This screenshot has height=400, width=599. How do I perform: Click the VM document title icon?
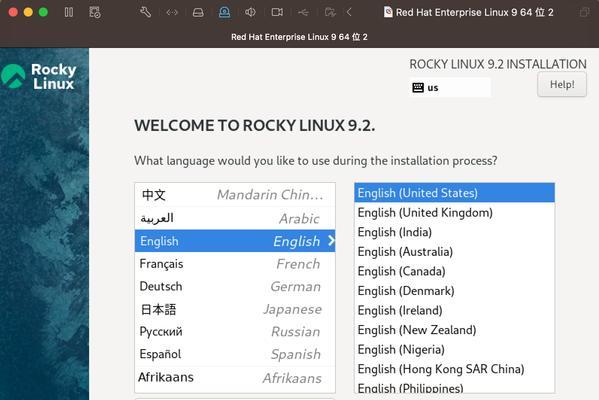click(388, 12)
